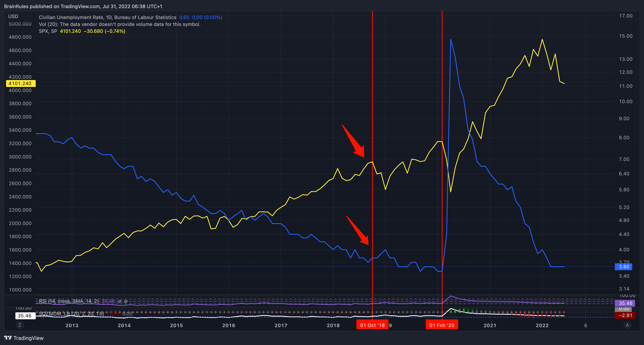Click the 3000.000 label on left price axis
The image size is (644, 345).
[20, 157]
